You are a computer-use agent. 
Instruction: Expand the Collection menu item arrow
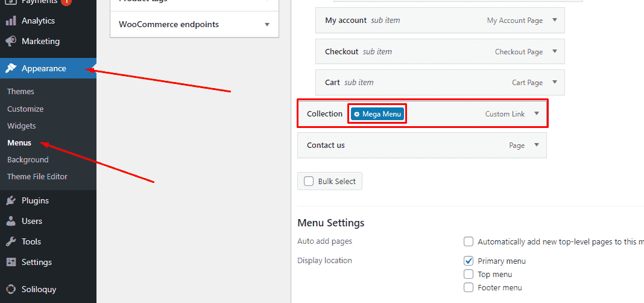[x=537, y=113]
